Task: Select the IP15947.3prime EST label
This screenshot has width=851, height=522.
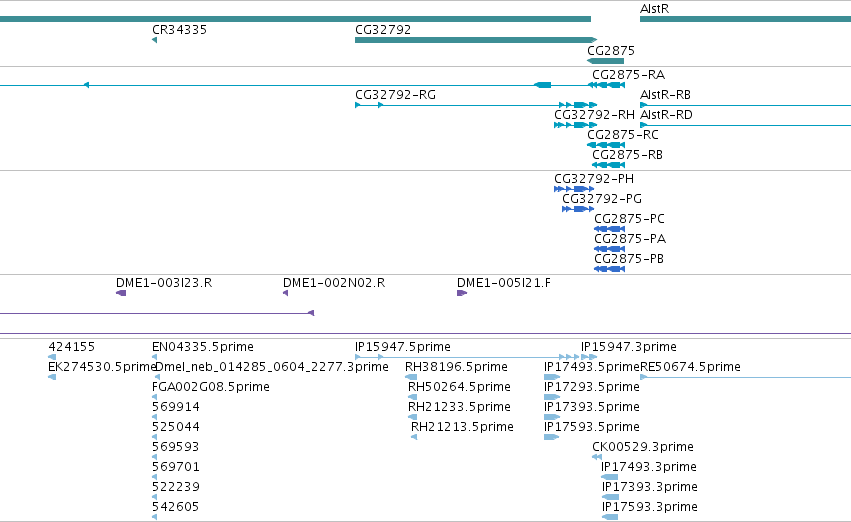Action: [x=629, y=347]
